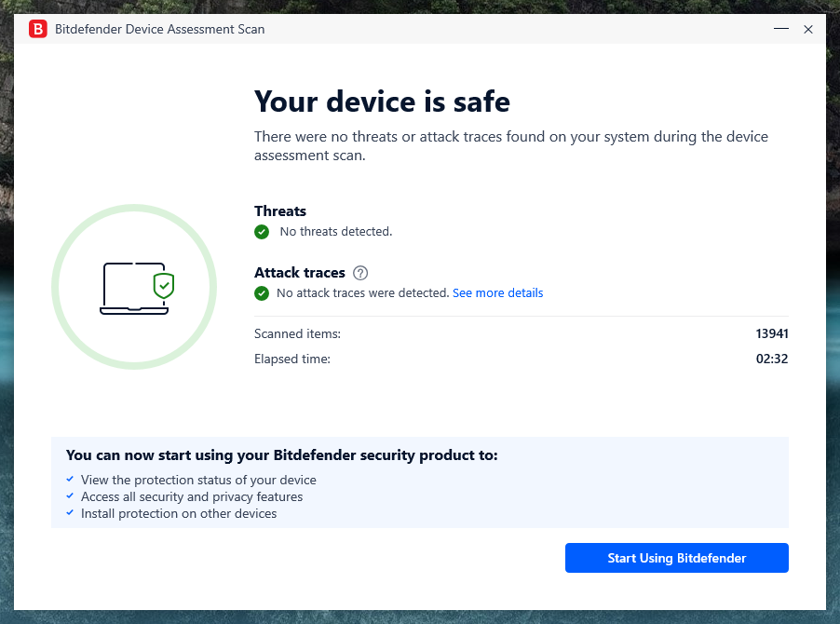Screen dimensions: 840x624
Task: Click the Your device is safe heading
Action: point(382,101)
